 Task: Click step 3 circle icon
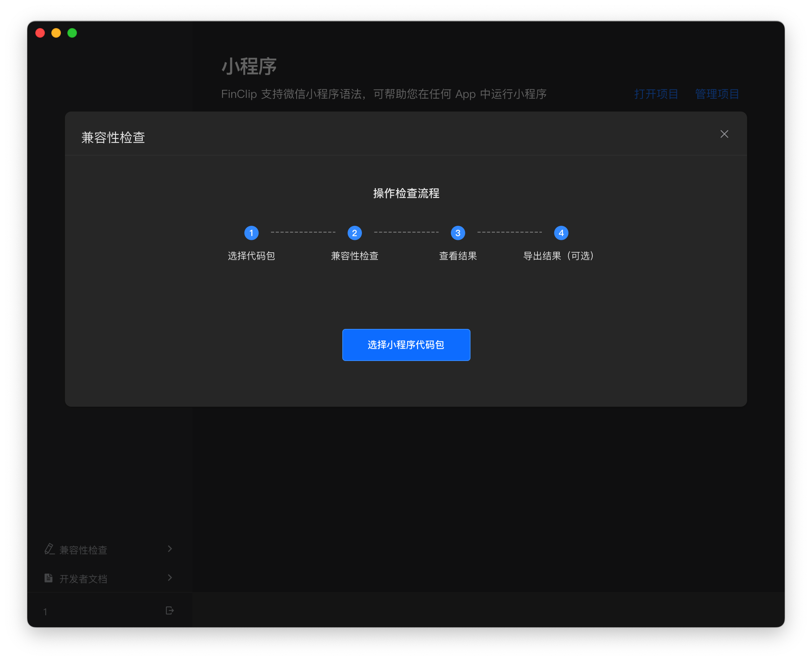458,233
